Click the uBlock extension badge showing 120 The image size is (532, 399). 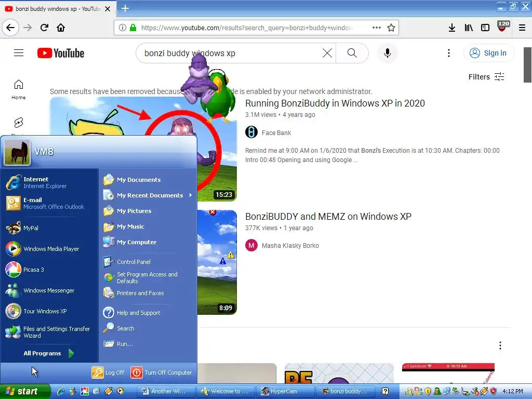[x=503, y=26]
